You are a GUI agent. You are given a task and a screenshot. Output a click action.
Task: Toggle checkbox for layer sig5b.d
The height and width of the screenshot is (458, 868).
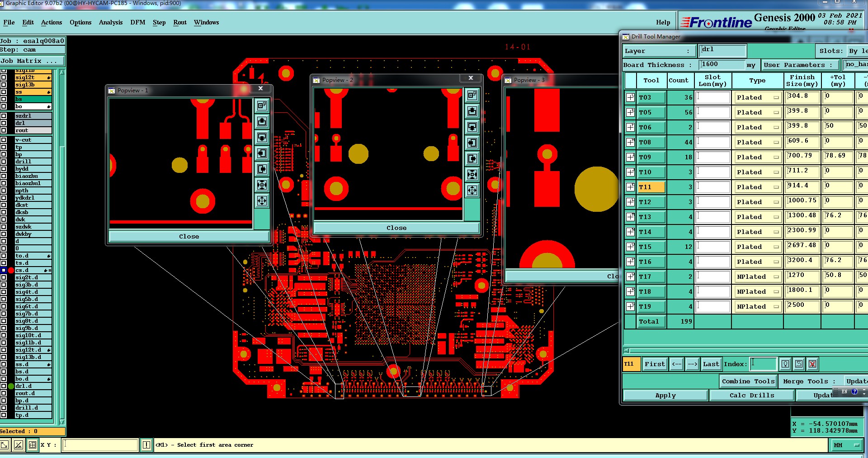[x=4, y=299]
